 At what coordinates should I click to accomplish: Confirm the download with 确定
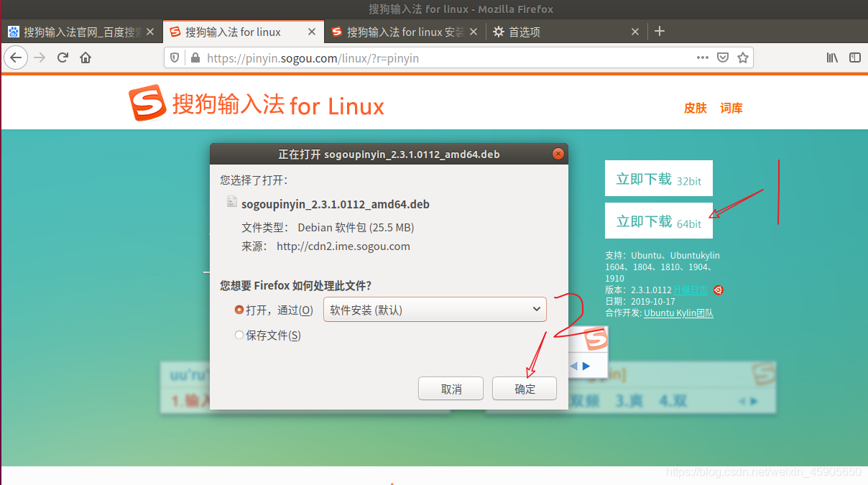click(524, 388)
